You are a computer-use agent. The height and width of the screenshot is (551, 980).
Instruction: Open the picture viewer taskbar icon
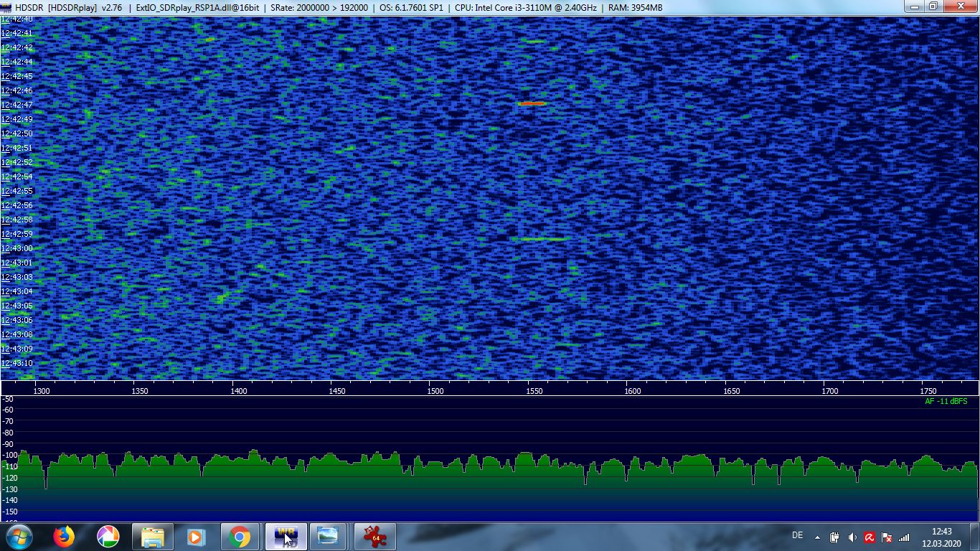328,537
